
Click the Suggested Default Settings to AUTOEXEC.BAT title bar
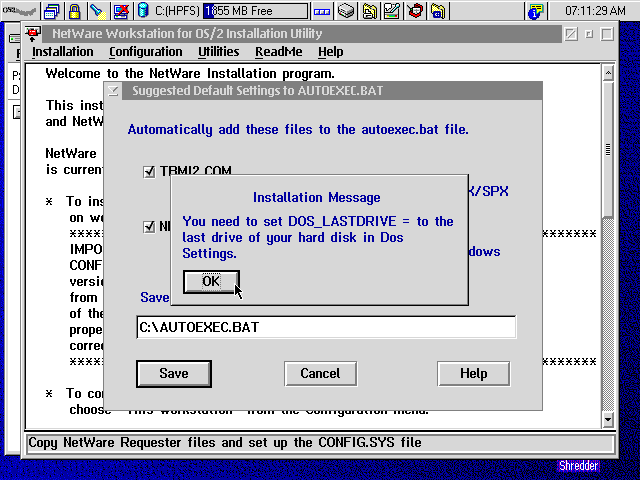pos(331,91)
